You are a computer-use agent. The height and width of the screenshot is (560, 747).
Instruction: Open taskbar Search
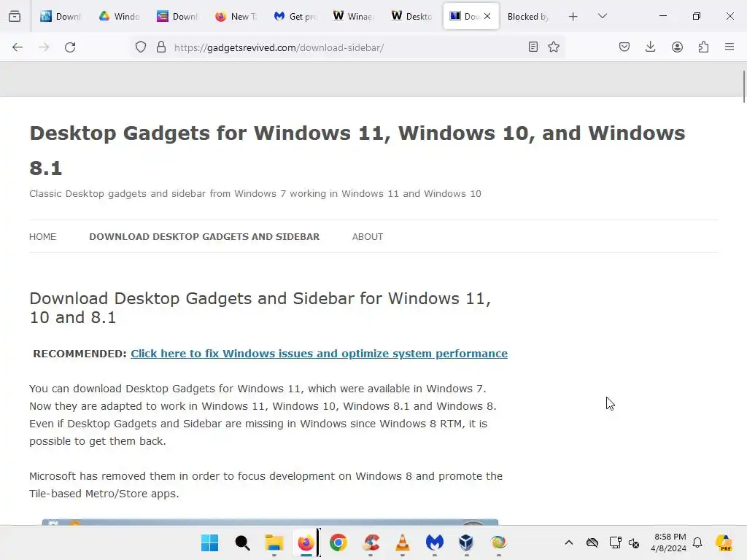coord(242,542)
